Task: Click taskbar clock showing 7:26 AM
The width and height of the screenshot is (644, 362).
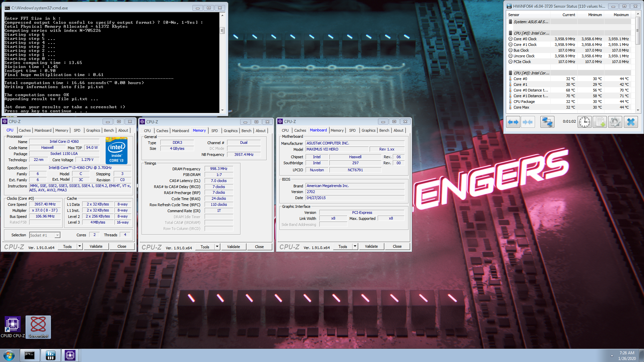Action: coord(627,356)
